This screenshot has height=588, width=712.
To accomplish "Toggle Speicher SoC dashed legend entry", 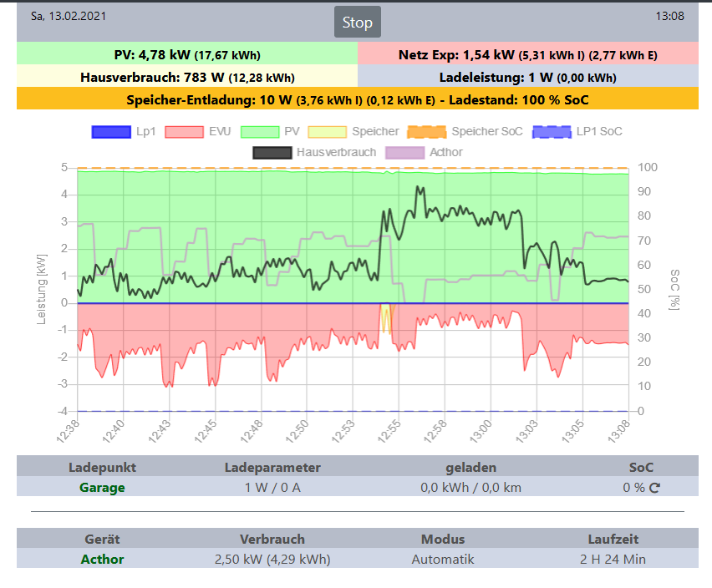I will coord(465,132).
